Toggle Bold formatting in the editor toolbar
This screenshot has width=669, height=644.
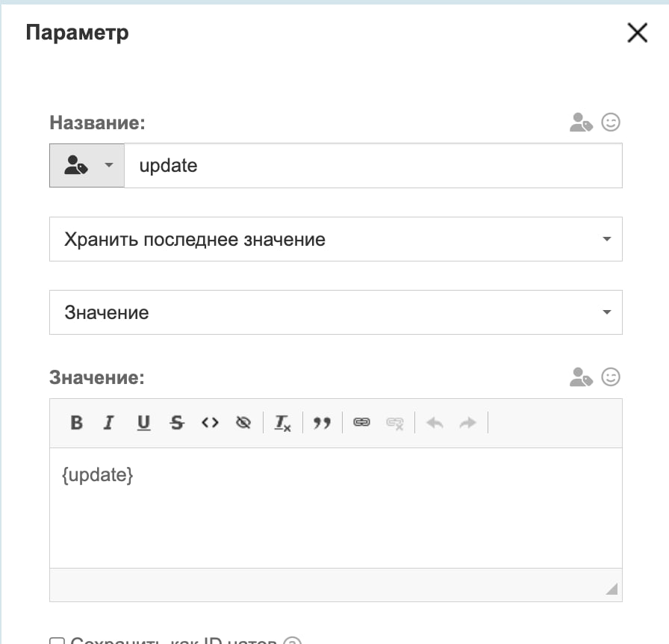pos(76,423)
